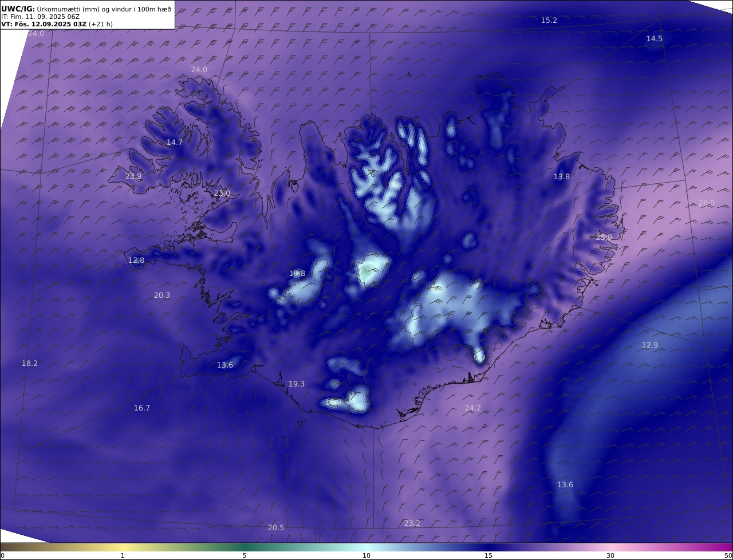733x560 pixels.
Task: Click the title line "UWC/IG: Úrkomumætti (mm) og vindur í 100m hæð"
Action: pos(86,9)
